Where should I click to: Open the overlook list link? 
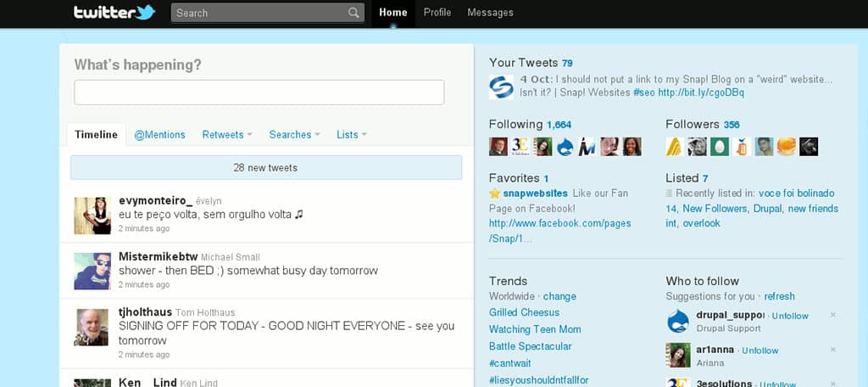pyautogui.click(x=701, y=223)
